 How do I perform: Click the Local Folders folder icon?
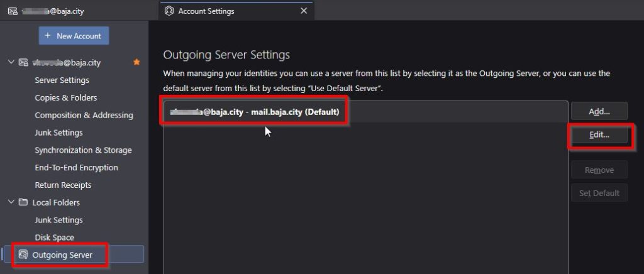(x=24, y=202)
